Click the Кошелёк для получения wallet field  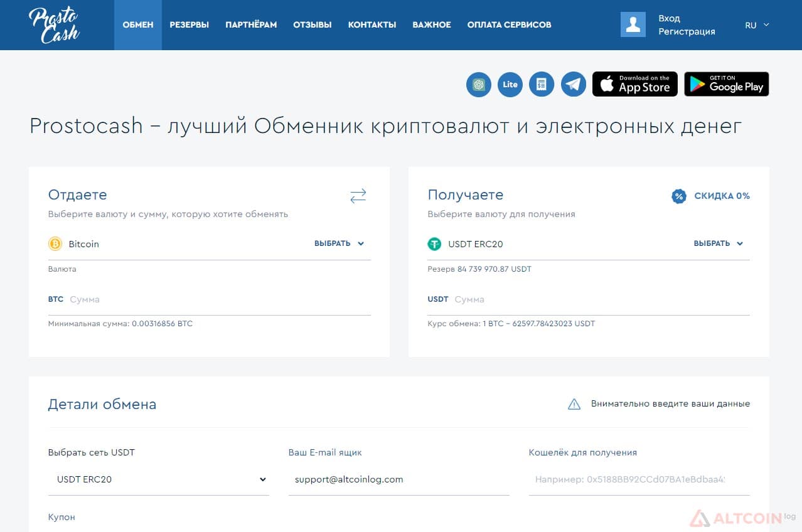[639, 479]
